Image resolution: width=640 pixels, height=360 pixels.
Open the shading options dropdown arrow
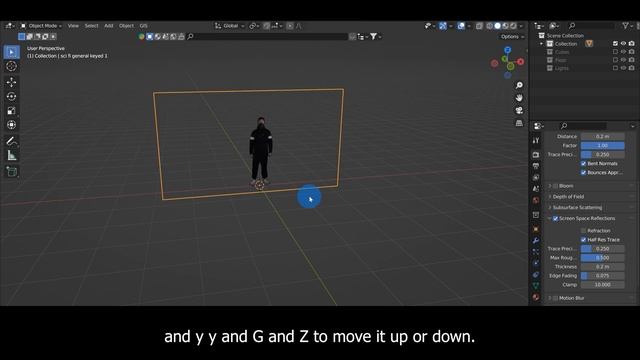(x=521, y=26)
